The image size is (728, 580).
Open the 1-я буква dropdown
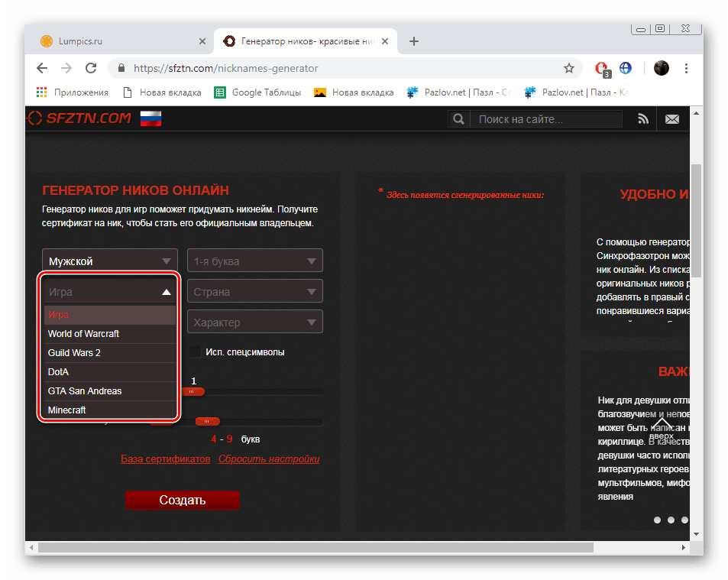[x=255, y=261]
